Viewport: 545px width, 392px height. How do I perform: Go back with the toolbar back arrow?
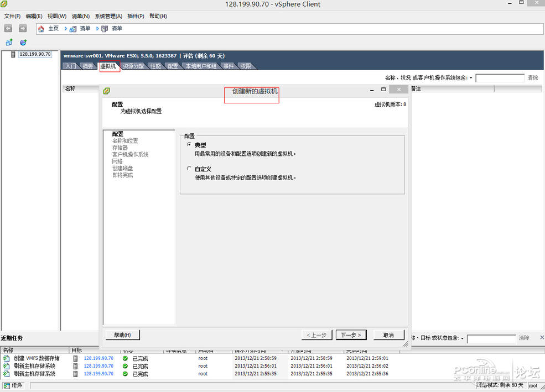8,28
